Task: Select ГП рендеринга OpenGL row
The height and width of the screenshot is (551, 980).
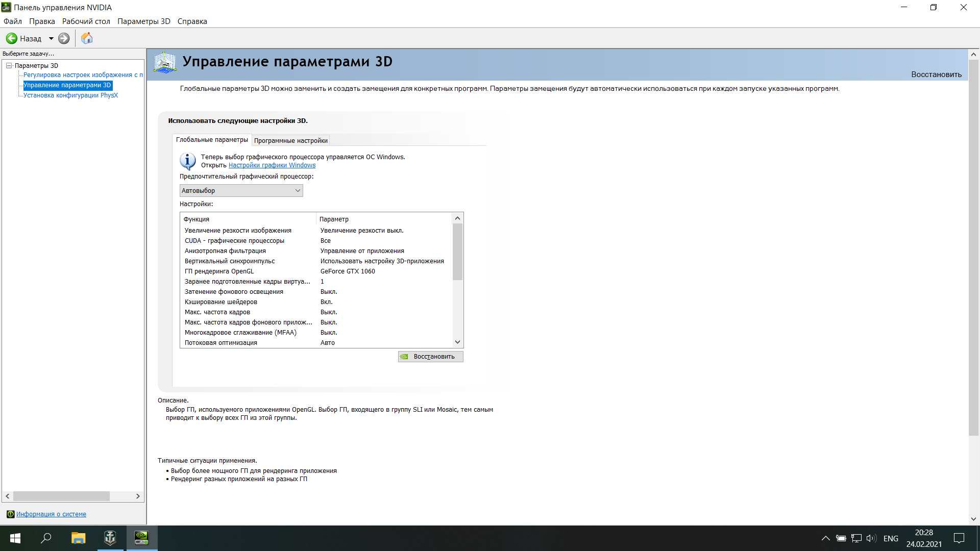Action: (x=316, y=271)
